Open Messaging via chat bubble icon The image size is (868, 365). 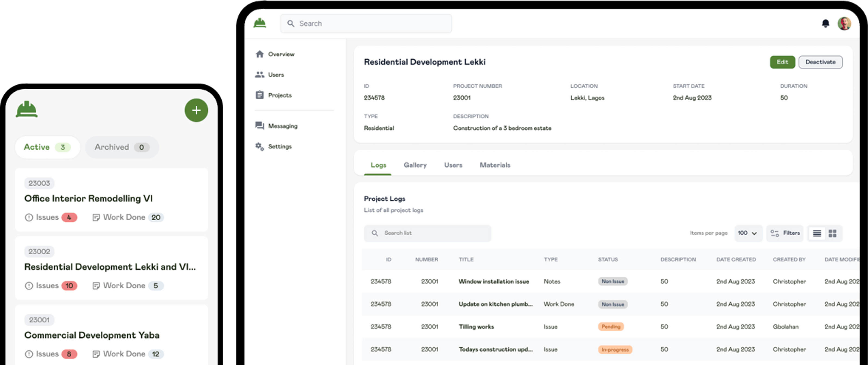pos(260,126)
